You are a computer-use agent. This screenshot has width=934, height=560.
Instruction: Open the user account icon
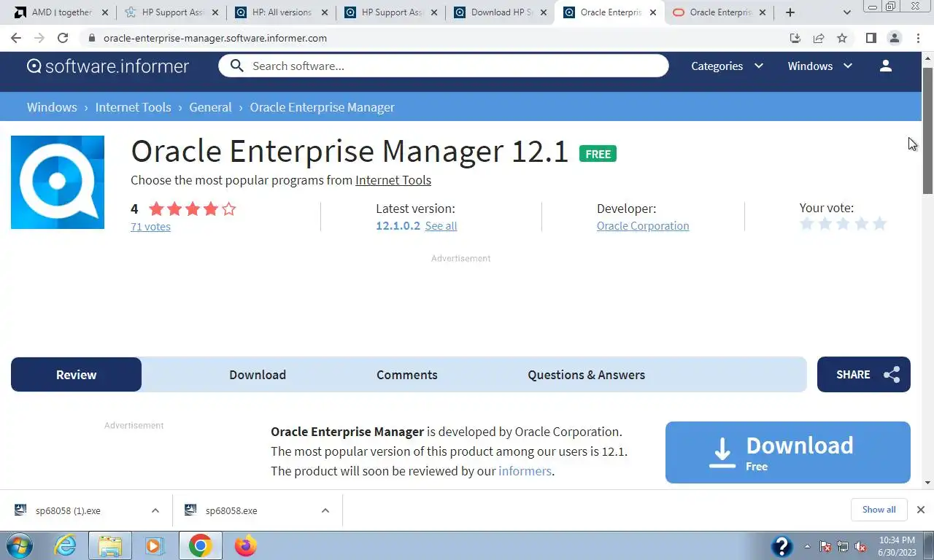click(886, 66)
